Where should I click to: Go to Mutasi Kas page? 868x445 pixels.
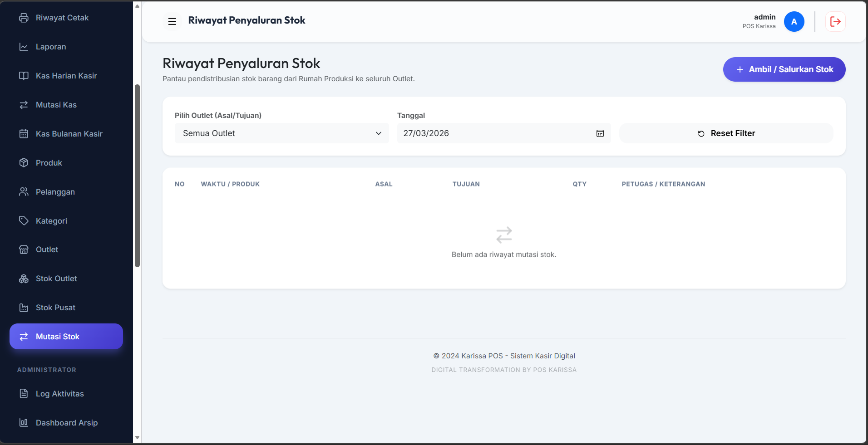[66, 105]
